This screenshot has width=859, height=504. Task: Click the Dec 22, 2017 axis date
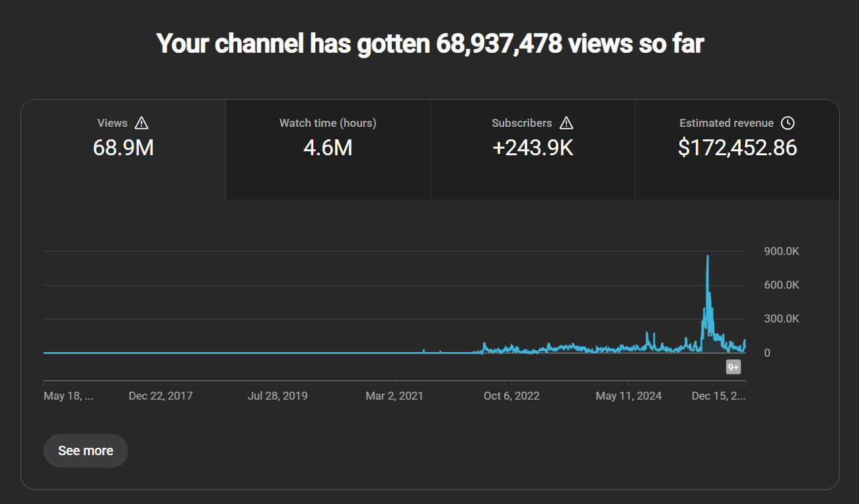161,396
